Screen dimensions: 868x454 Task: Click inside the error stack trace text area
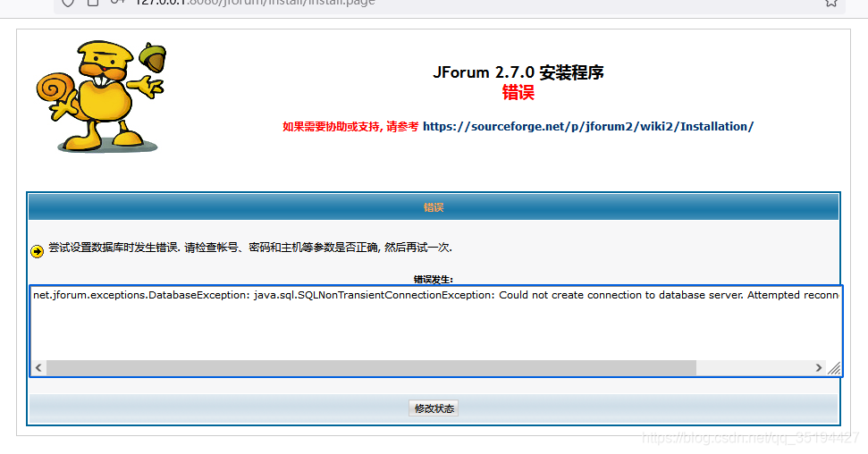[x=435, y=331]
